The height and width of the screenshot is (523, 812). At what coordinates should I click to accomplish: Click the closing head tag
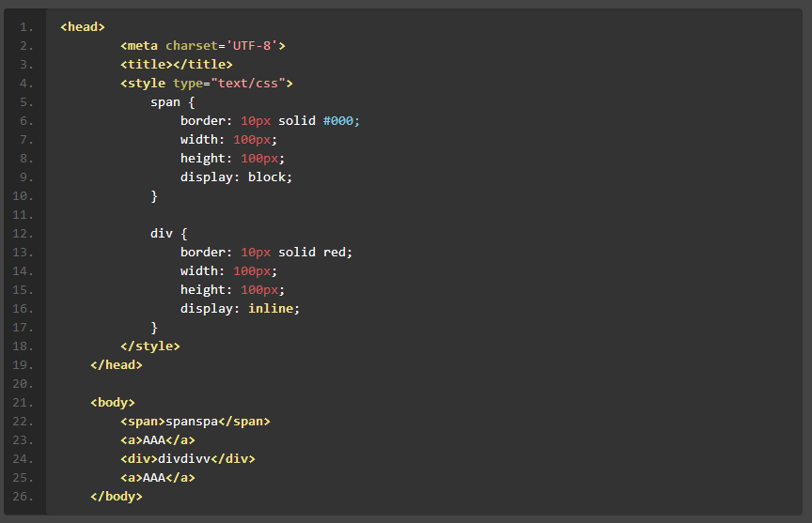coord(117,365)
